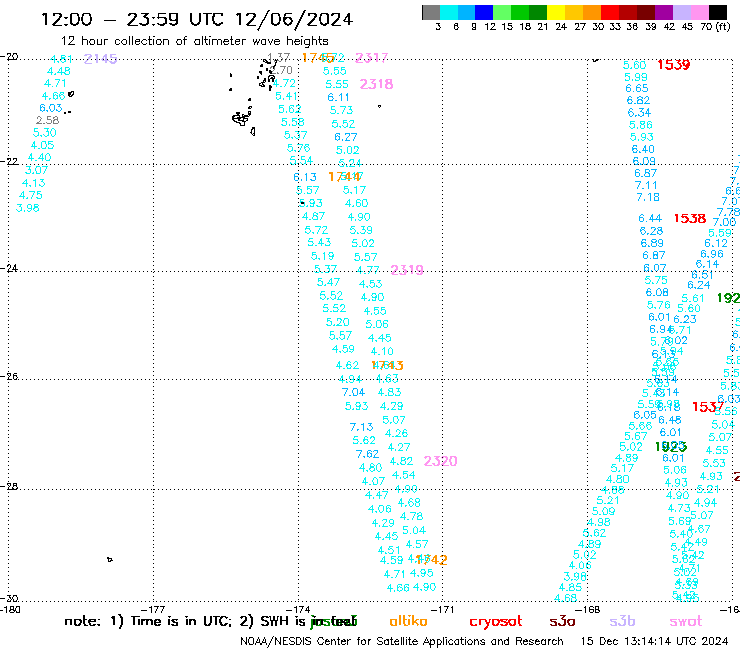740x650 pixels.
Task: Select the red cryosat pass label 1538
Action: click(x=690, y=219)
